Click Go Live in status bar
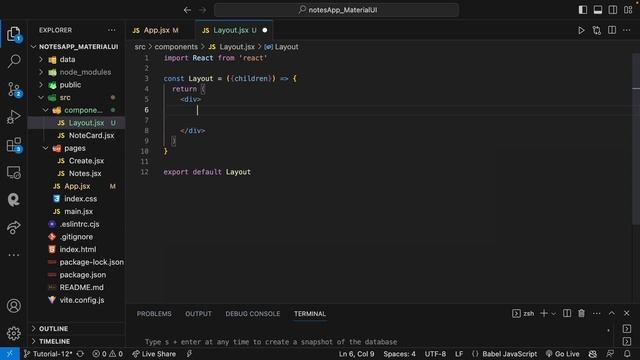 562,354
